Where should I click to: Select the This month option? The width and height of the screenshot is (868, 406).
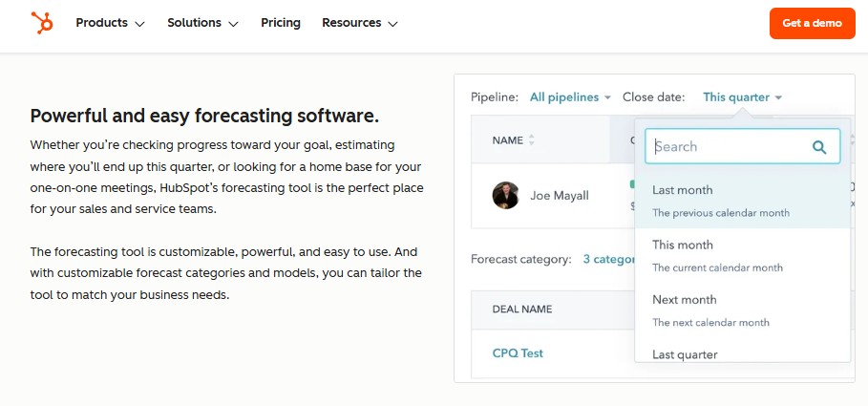[742, 255]
